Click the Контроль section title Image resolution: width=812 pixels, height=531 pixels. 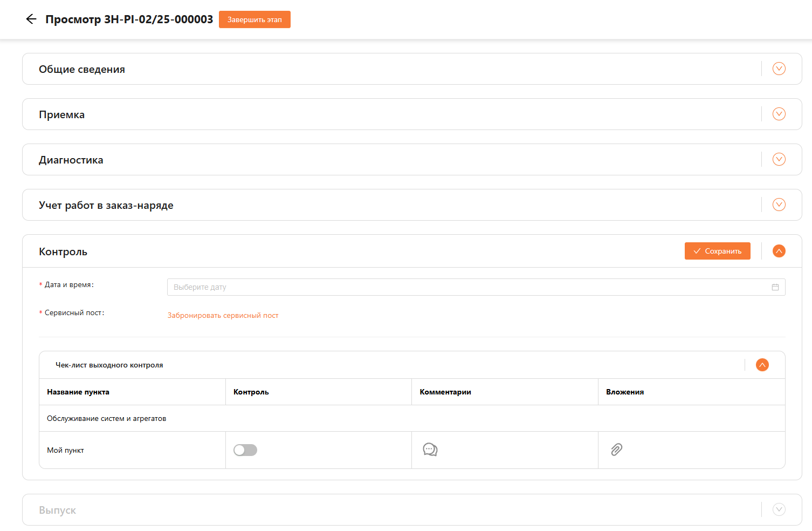click(63, 252)
